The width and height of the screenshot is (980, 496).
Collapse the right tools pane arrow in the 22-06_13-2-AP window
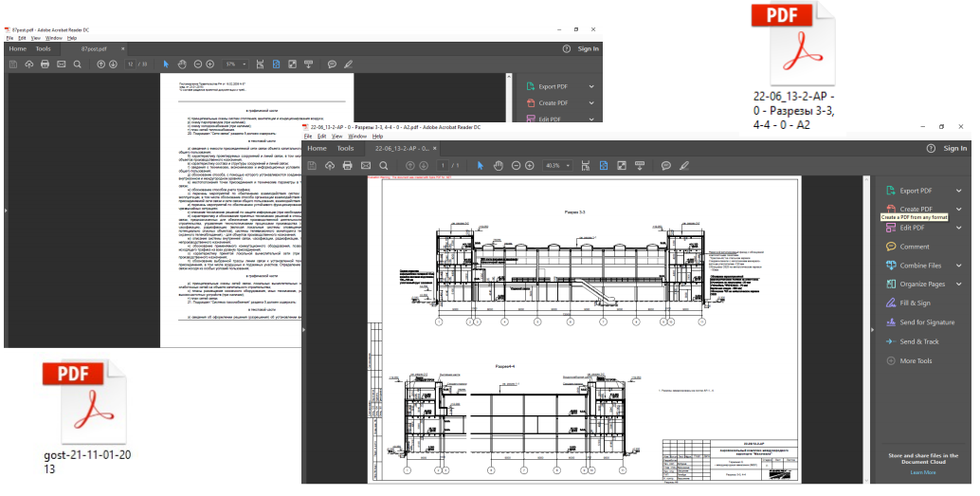pyautogui.click(x=874, y=330)
